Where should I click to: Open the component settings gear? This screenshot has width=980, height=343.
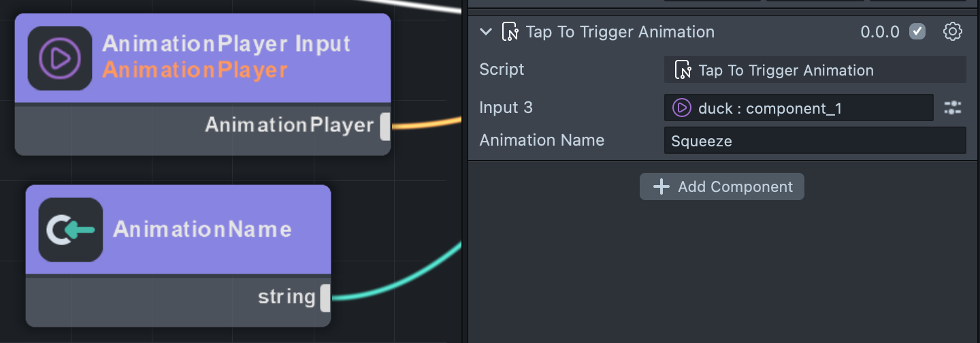tap(953, 31)
